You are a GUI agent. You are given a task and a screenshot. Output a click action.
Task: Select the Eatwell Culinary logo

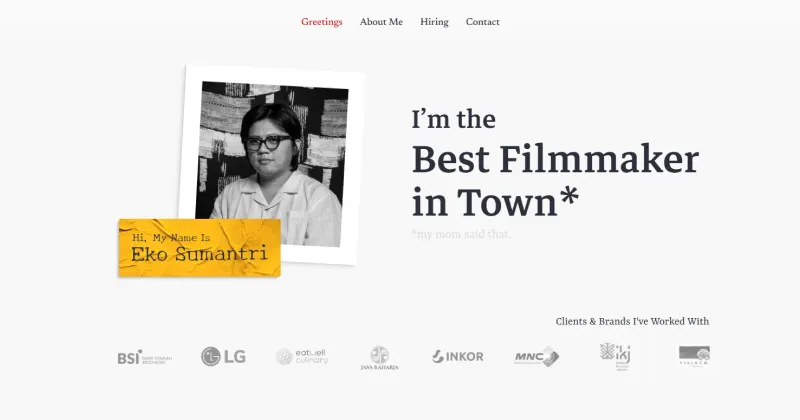tap(302, 356)
